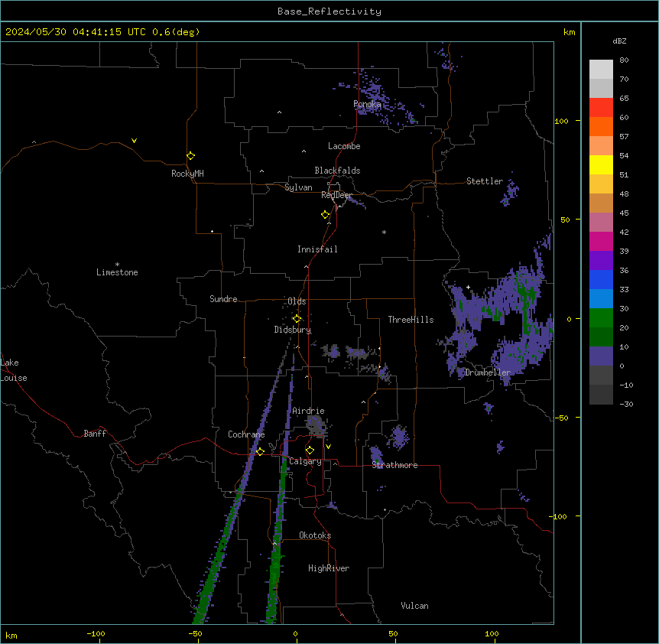This screenshot has width=659, height=644.
Task: Click the km unit label at top right
Action: 569,32
